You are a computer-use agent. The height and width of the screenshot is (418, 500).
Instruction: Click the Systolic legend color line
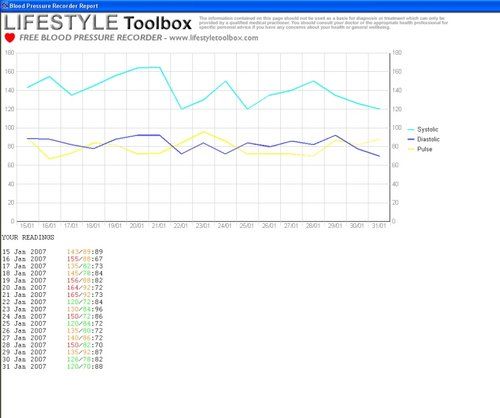pos(411,130)
